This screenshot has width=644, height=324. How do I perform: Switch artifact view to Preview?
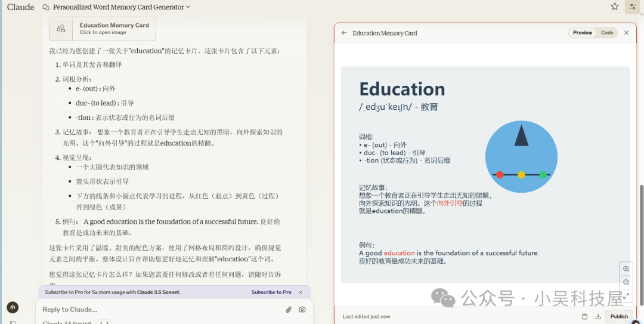[x=583, y=33]
